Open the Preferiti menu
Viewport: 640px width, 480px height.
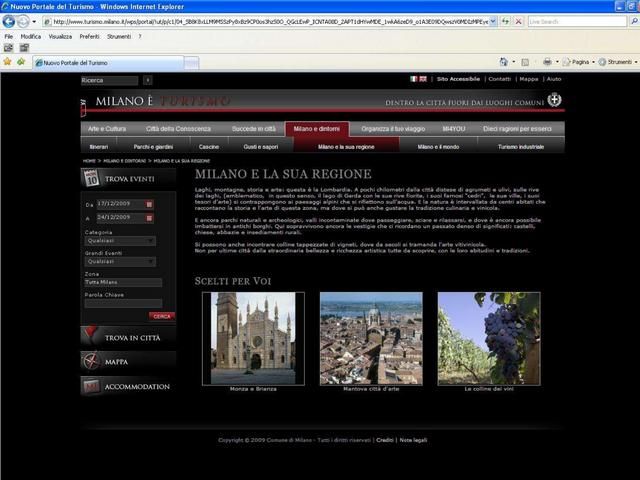point(89,36)
